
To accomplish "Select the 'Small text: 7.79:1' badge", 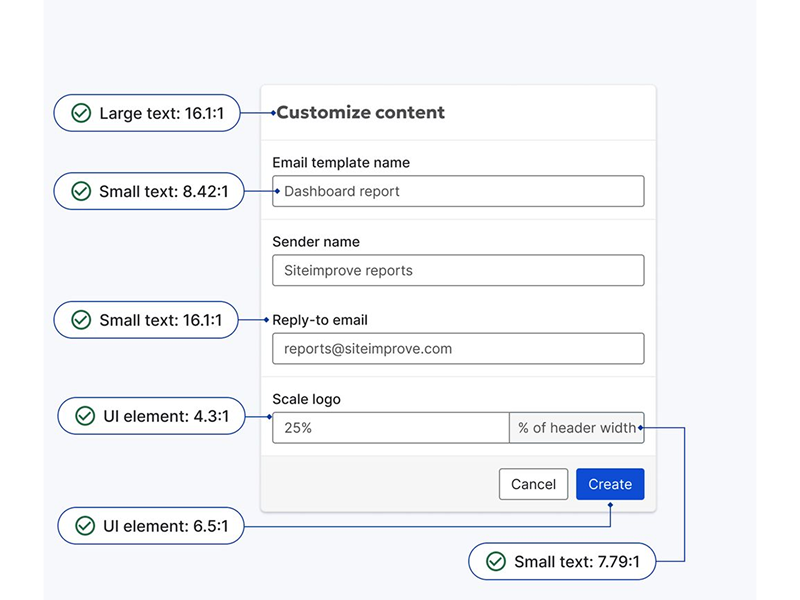I will [x=562, y=562].
